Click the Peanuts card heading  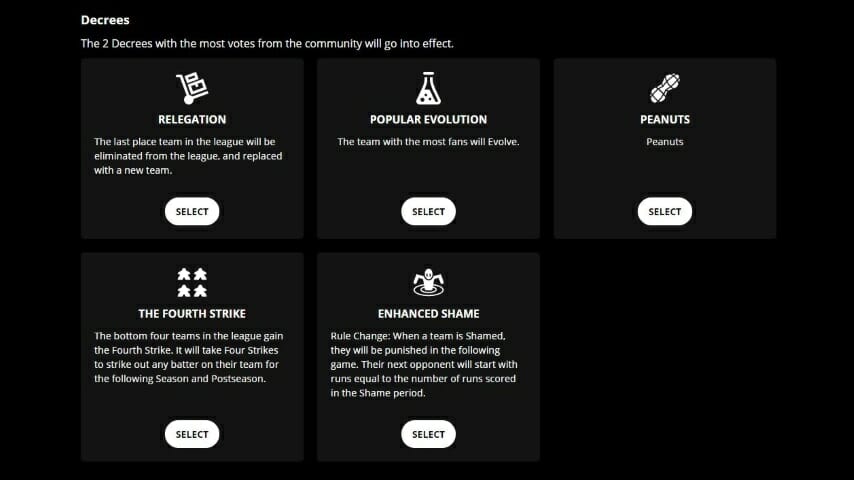click(665, 120)
